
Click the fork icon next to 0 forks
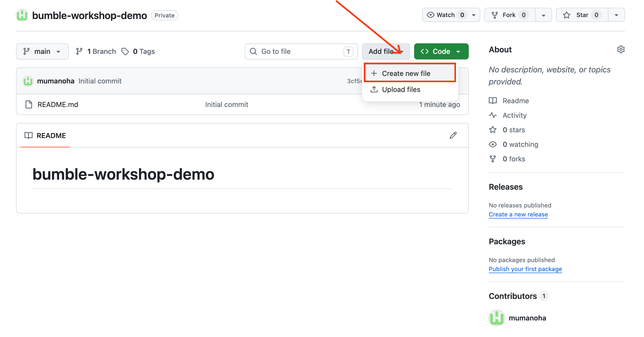pos(493,159)
